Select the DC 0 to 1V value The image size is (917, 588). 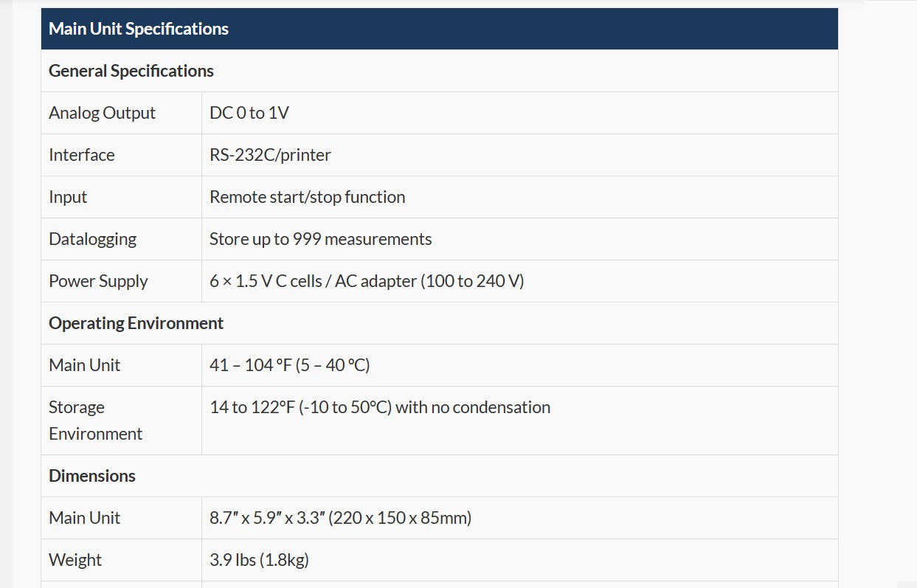click(x=249, y=113)
